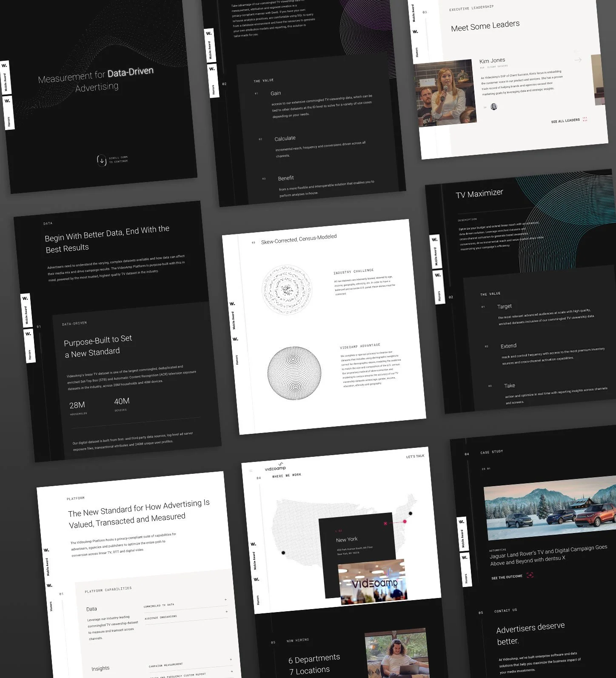
Task: Open Kim Jones's small round avatar
Action: pyautogui.click(x=493, y=106)
